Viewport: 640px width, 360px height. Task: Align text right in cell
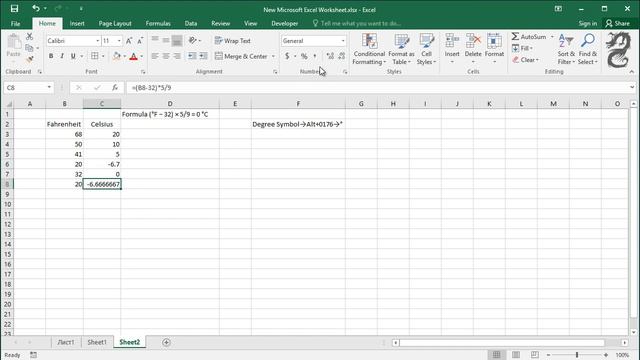pos(177,56)
